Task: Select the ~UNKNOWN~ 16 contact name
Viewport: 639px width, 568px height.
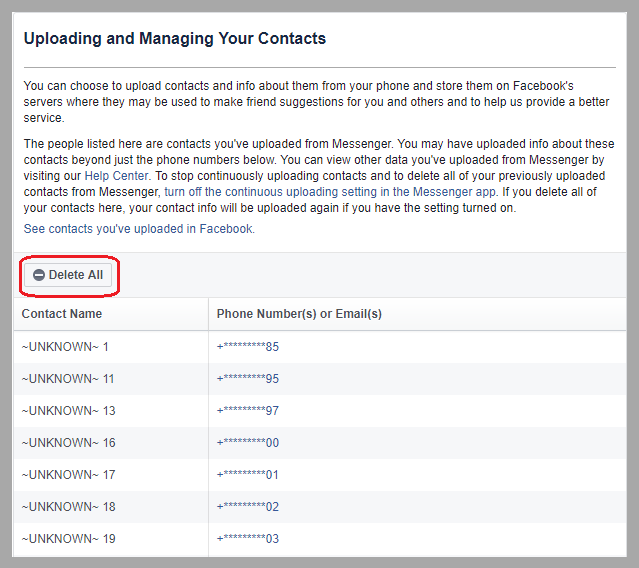Action: click(x=68, y=443)
